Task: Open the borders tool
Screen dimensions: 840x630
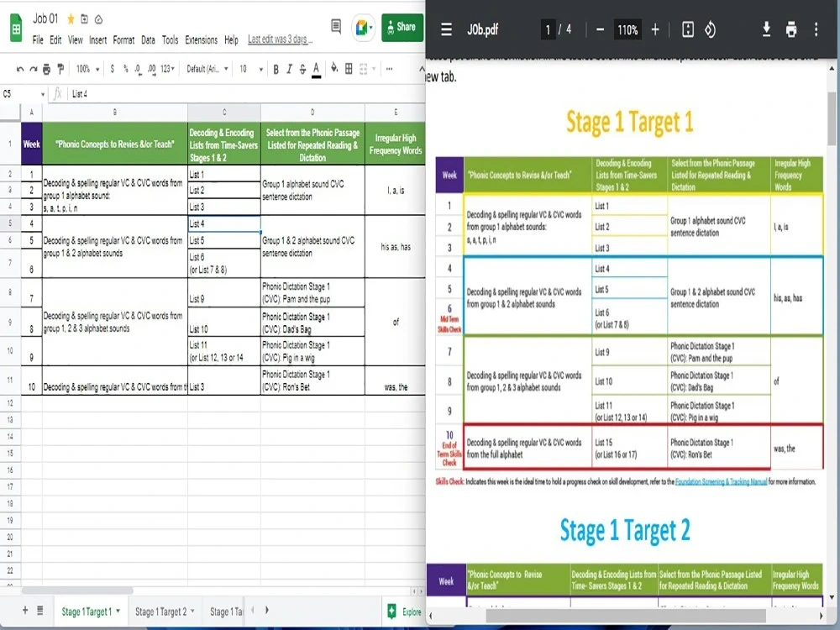Action: pyautogui.click(x=349, y=69)
